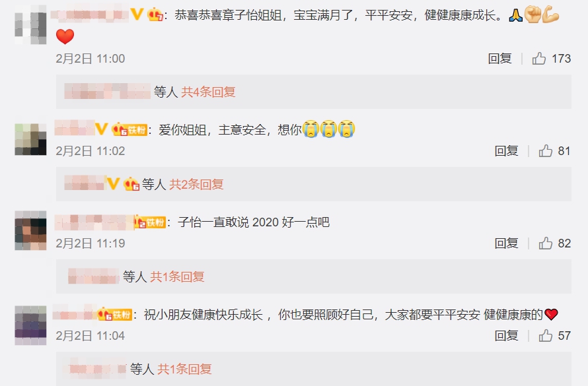
Task: Expand 共1条回复 under the last comment
Action: [184, 369]
